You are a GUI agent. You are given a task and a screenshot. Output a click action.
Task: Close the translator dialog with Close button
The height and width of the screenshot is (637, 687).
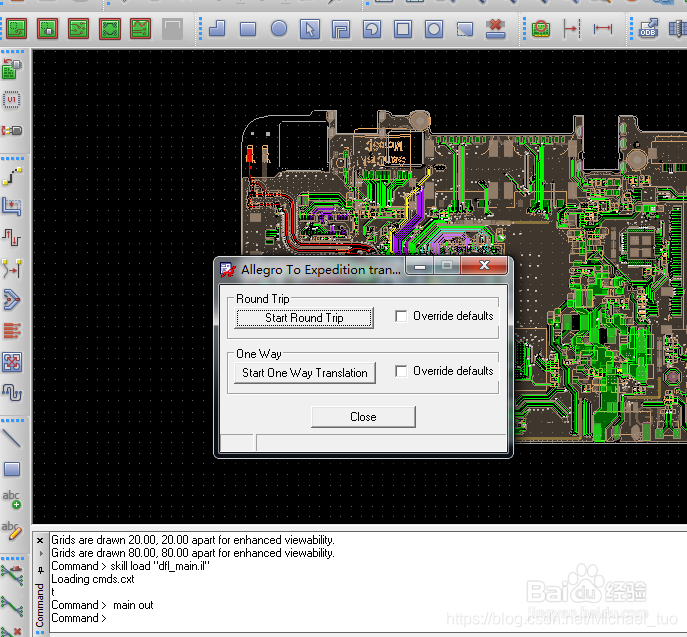pos(363,417)
